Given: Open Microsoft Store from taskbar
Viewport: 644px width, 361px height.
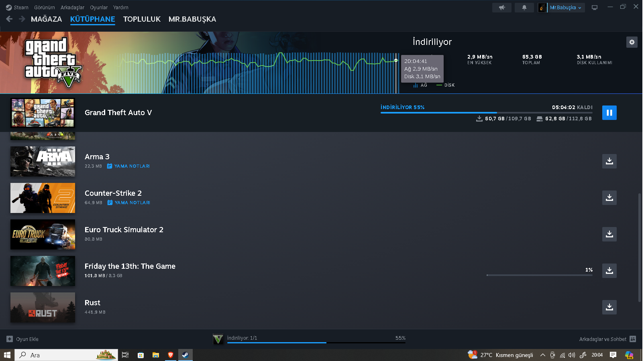Looking at the screenshot, I should click(141, 355).
